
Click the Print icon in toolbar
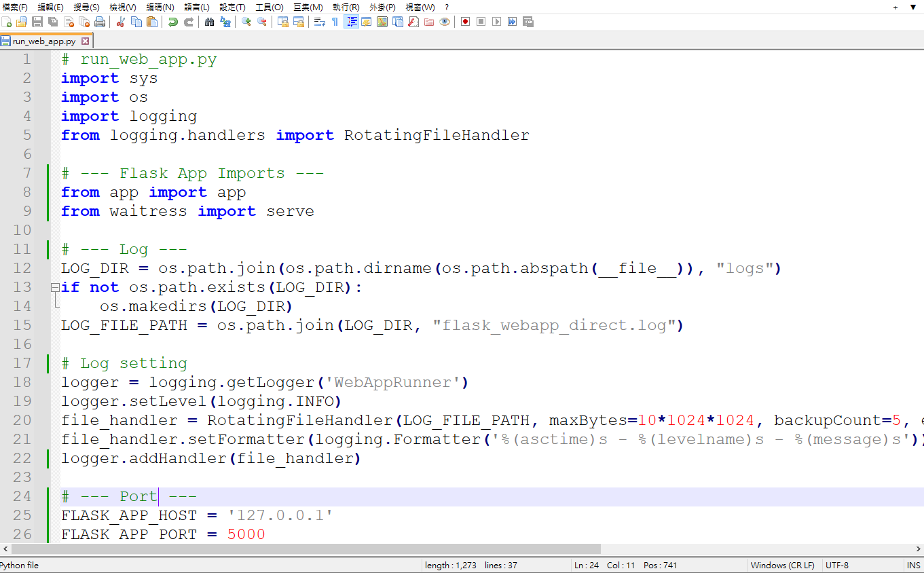(100, 22)
